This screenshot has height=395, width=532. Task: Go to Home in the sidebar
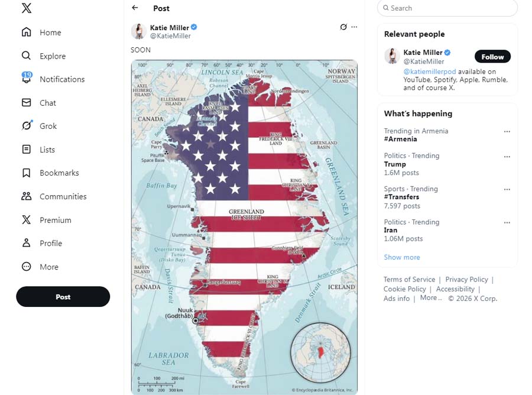(50, 33)
